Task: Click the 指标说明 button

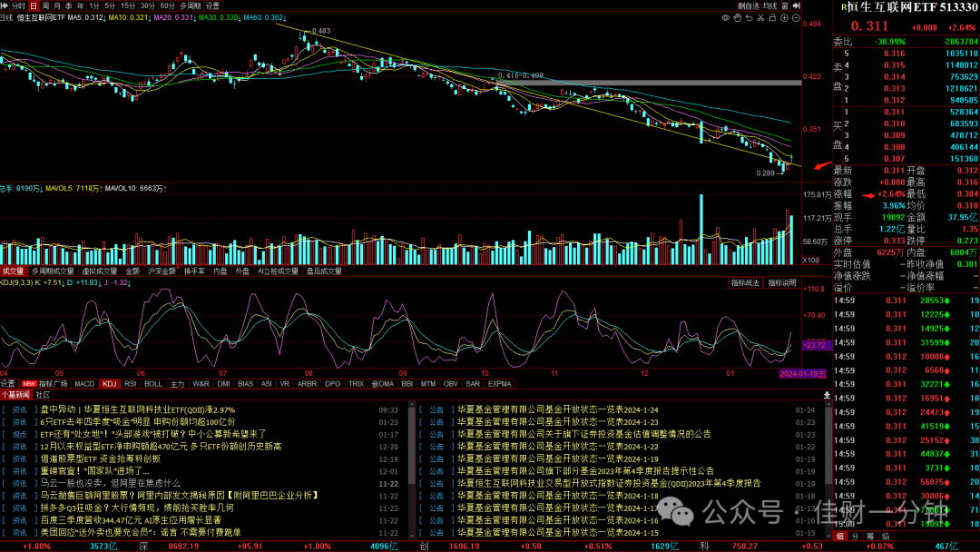Action: tap(782, 283)
